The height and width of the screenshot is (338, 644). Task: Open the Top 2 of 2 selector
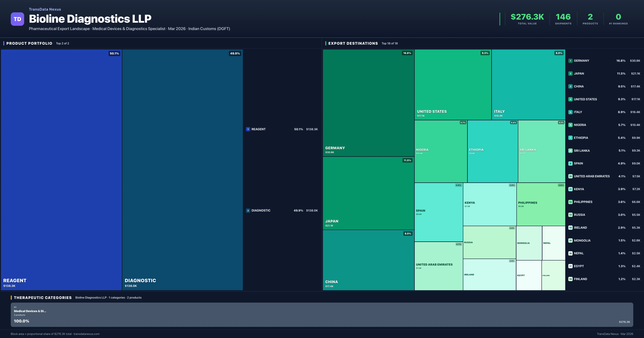(x=63, y=43)
